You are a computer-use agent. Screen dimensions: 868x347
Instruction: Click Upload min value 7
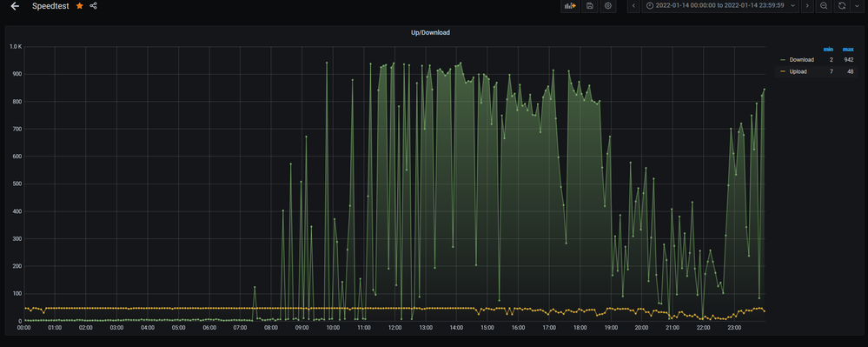[831, 71]
